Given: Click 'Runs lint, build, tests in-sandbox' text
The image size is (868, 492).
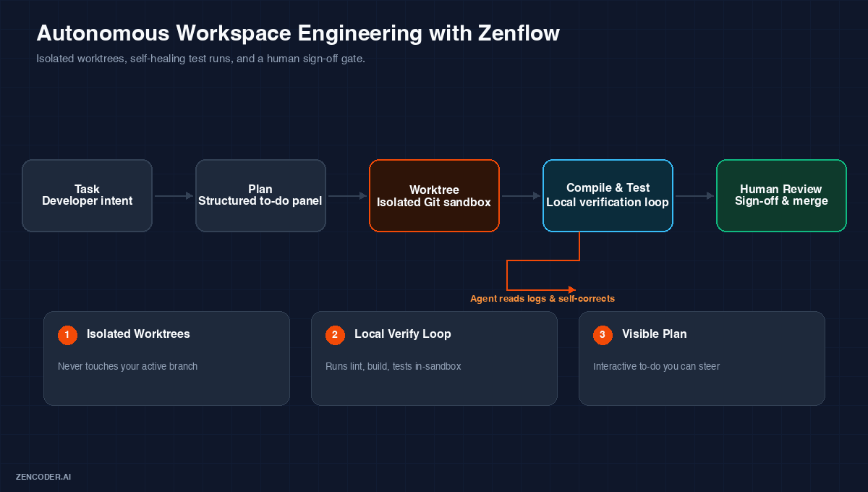Looking at the screenshot, I should coord(393,366).
